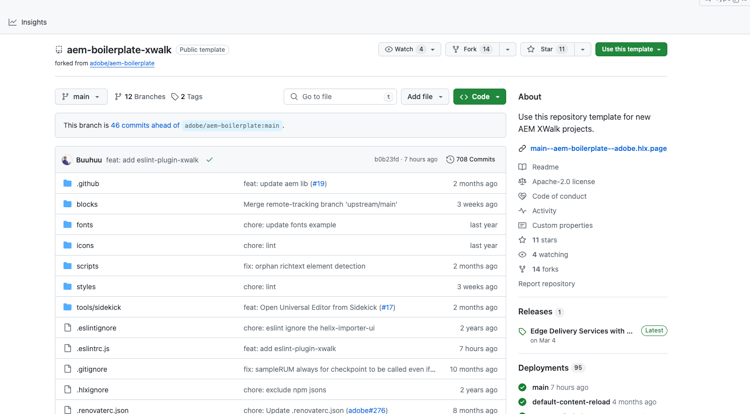750x414 pixels.
Task: Open Buuhuu author link
Action: 89,160
